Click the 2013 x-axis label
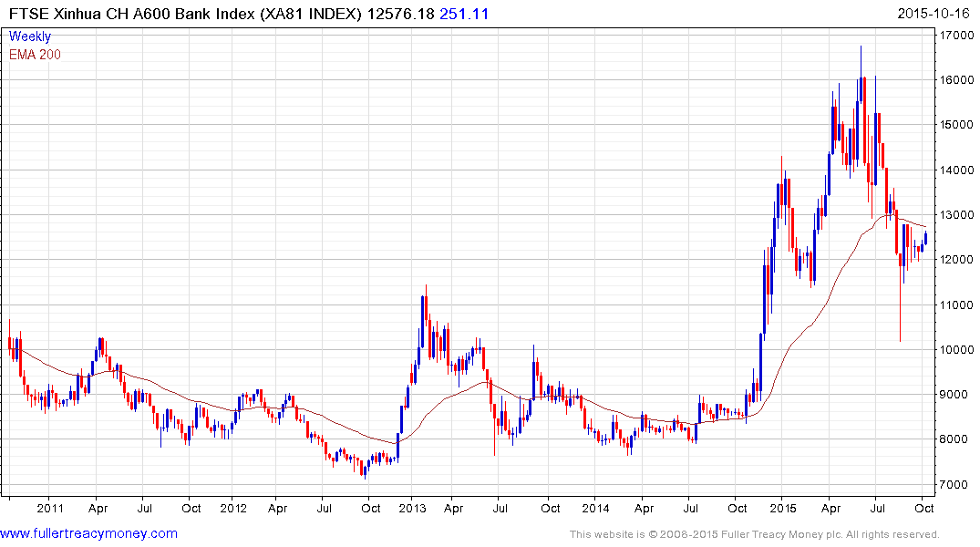 point(412,508)
